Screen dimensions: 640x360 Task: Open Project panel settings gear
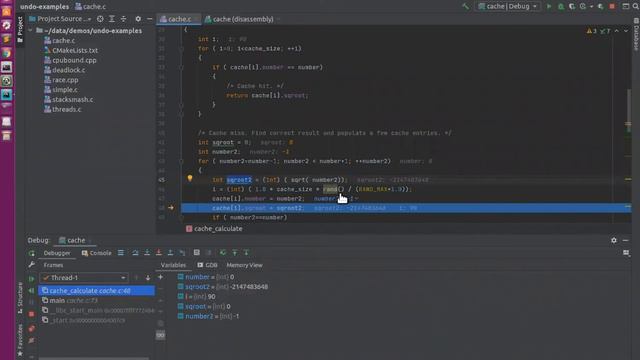click(x=138, y=19)
